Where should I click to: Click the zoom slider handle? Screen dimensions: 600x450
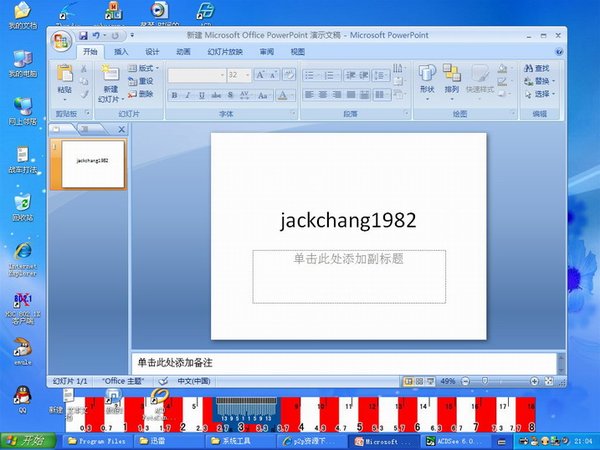click(x=485, y=381)
